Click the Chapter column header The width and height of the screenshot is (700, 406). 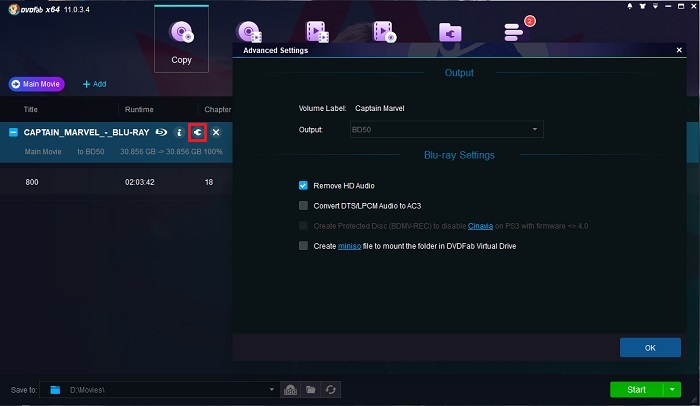coord(217,109)
